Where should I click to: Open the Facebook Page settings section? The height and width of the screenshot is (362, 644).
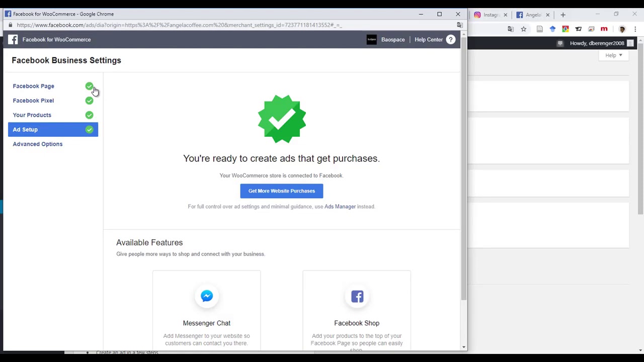33,86
